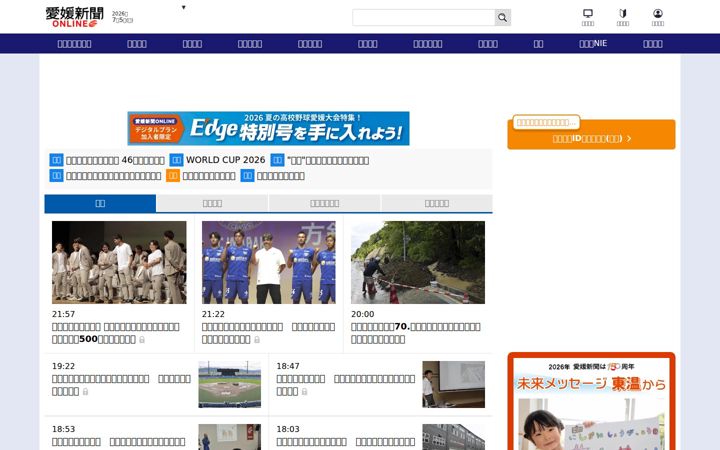Open the 150th anniversary message ad
Screen dimensions: 720x450
click(591, 401)
